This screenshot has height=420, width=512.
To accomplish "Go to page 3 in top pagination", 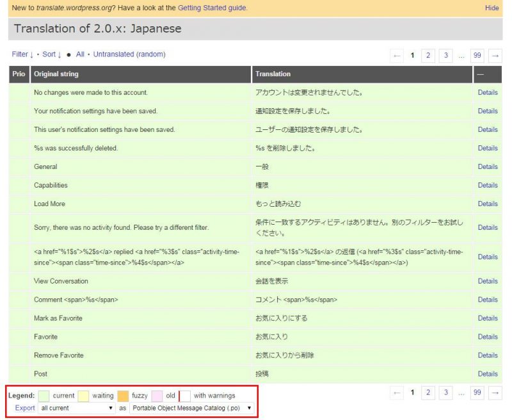I will tap(445, 55).
